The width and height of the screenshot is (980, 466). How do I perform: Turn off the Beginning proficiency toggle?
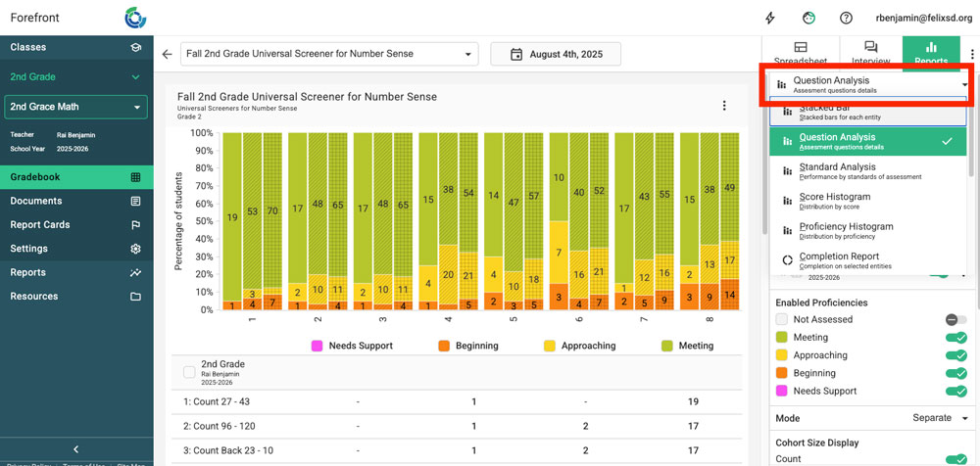point(956,374)
